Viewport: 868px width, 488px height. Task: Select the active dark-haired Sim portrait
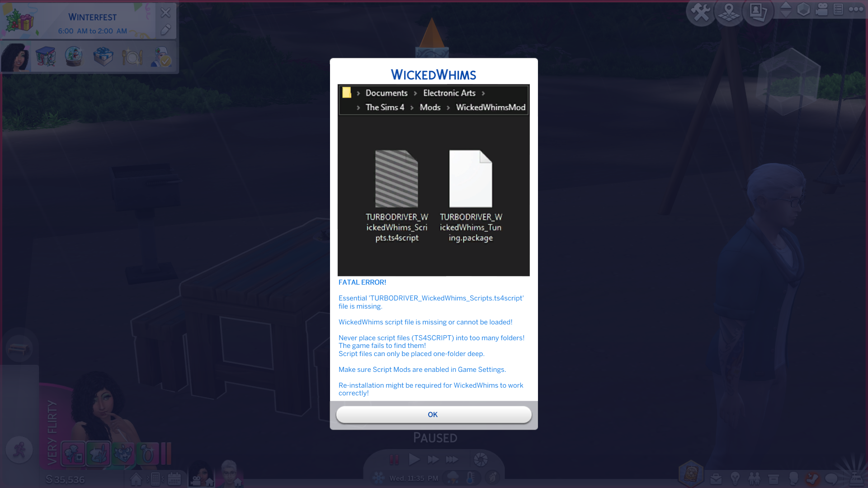click(x=201, y=474)
